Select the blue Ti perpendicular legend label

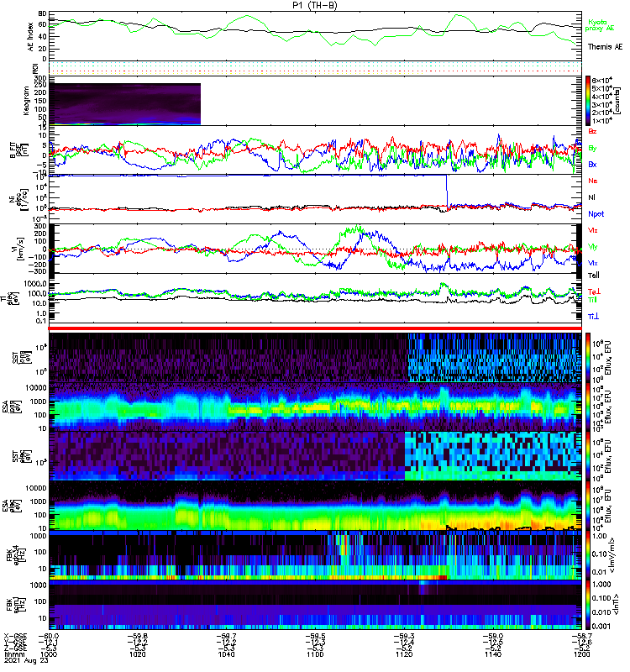[593, 317]
